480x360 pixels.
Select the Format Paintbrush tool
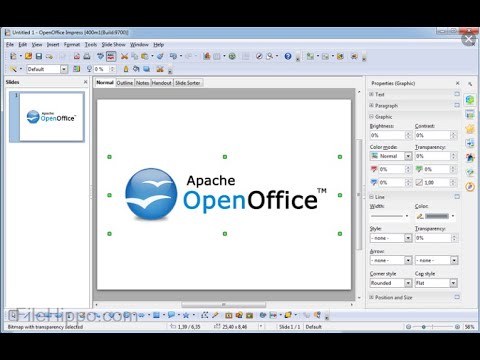pos(160,56)
